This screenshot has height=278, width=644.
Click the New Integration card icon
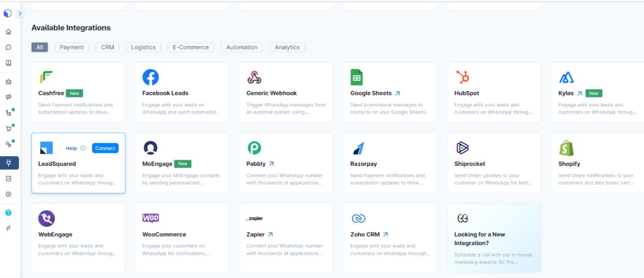pos(462,219)
